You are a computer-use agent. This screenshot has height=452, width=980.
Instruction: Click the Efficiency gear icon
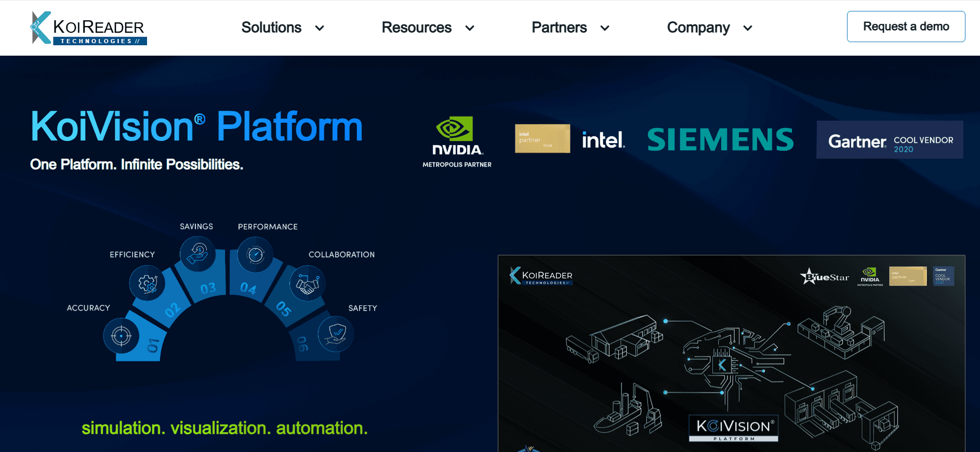pos(148,283)
